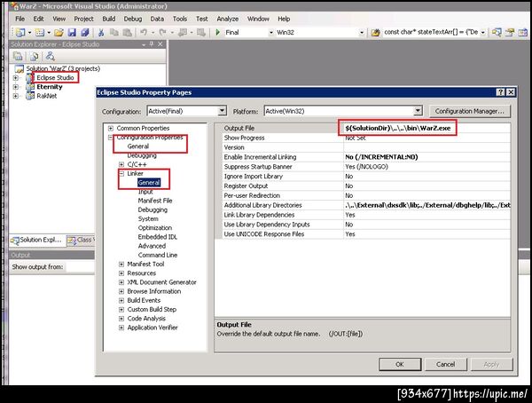The width and height of the screenshot is (532, 403).
Task: Click the Find in Files icon
Action: click(x=375, y=33)
